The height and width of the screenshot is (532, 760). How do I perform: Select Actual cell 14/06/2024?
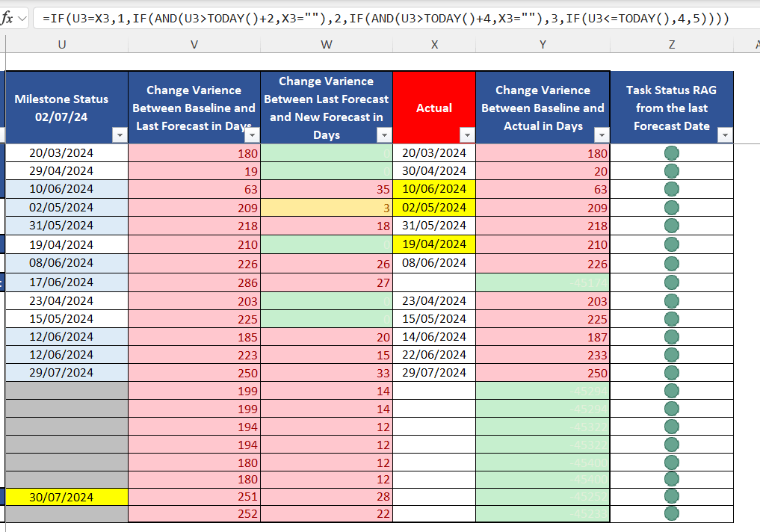point(434,337)
